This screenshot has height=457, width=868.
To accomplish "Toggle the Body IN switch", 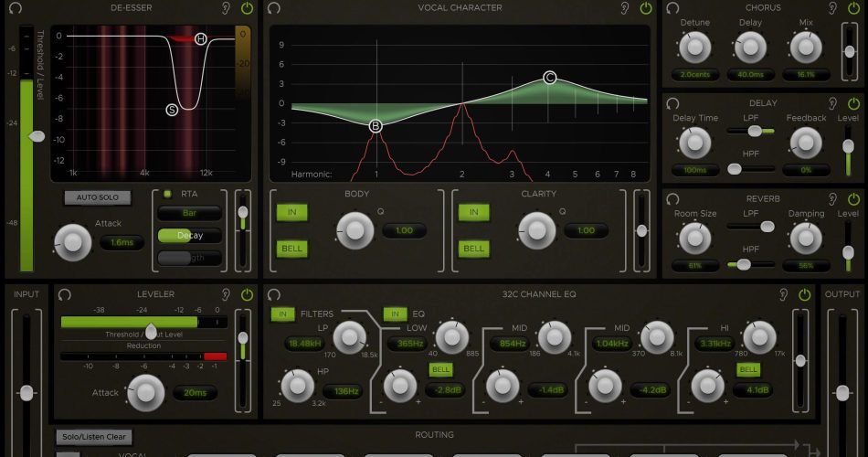I will tap(292, 212).
